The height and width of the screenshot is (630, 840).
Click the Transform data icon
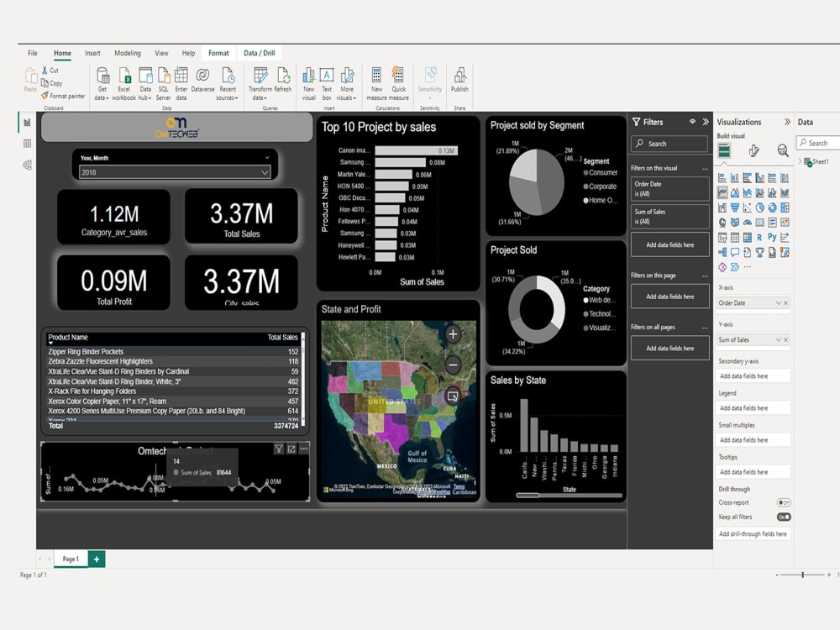click(x=260, y=76)
